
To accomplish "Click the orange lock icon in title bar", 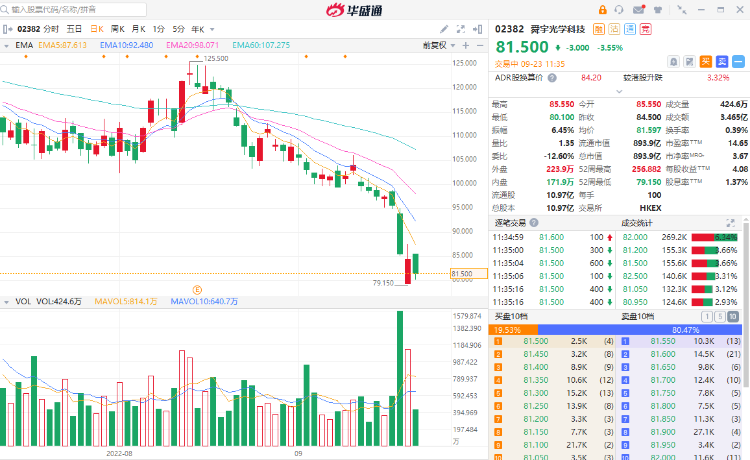I will click(602, 10).
